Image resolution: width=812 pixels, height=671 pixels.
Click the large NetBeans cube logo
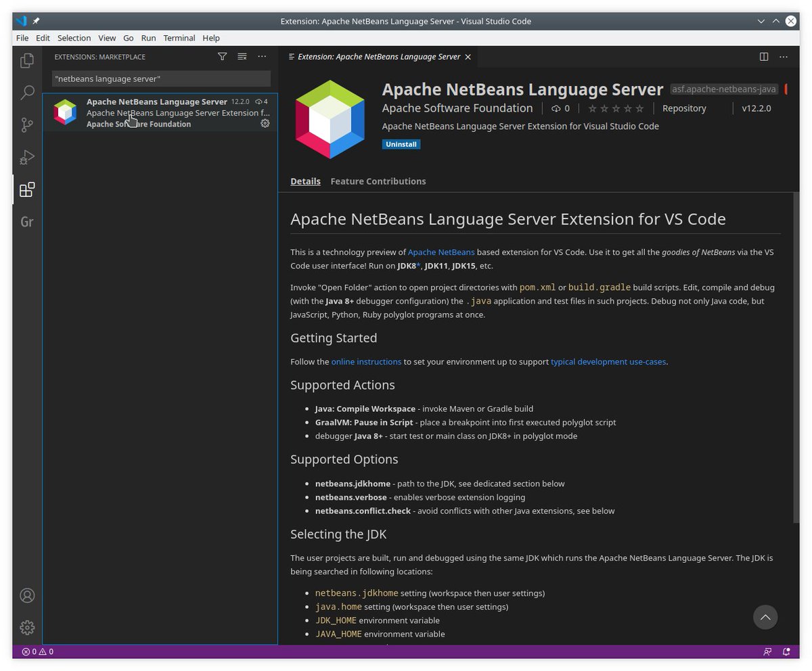(330, 120)
